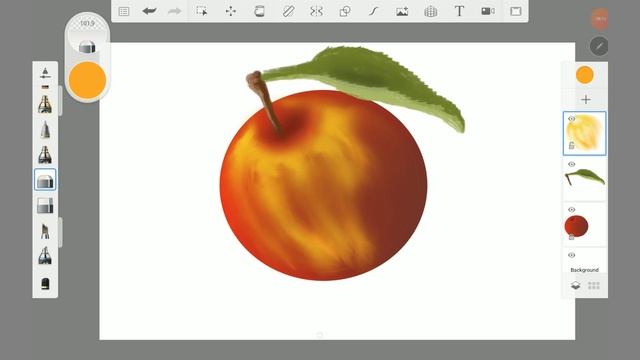Select the yellow highlights layer thumbnail
Screen dimensions: 640x360
coord(584,133)
